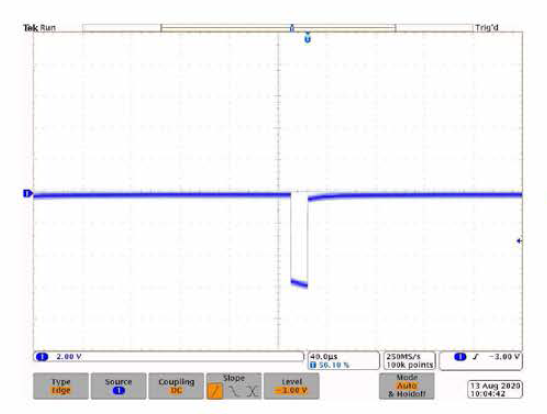Click the channel 1 ground reference marker
The height and width of the screenshot is (414, 547).
pos(28,193)
